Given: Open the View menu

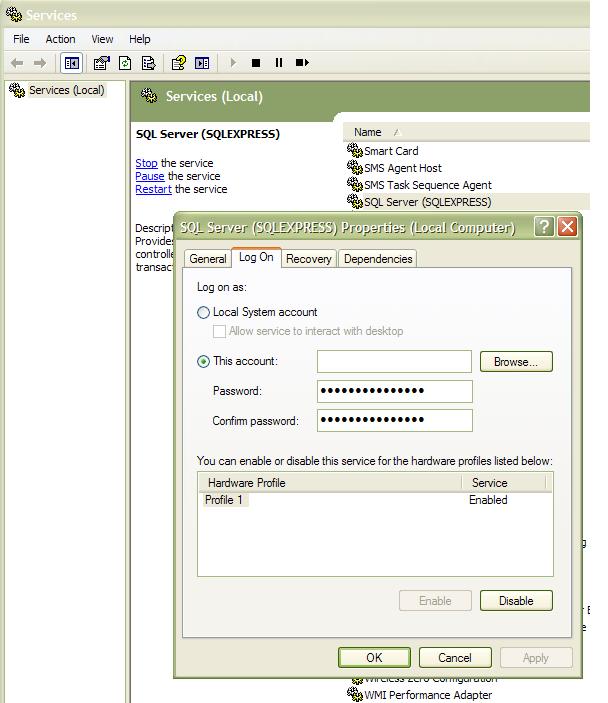Looking at the screenshot, I should click(x=102, y=39).
